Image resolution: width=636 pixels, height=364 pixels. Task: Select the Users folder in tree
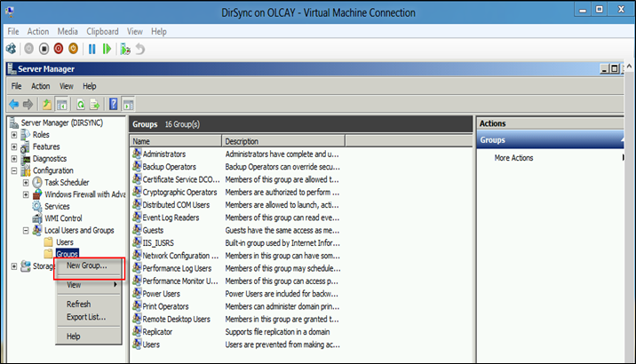(65, 242)
